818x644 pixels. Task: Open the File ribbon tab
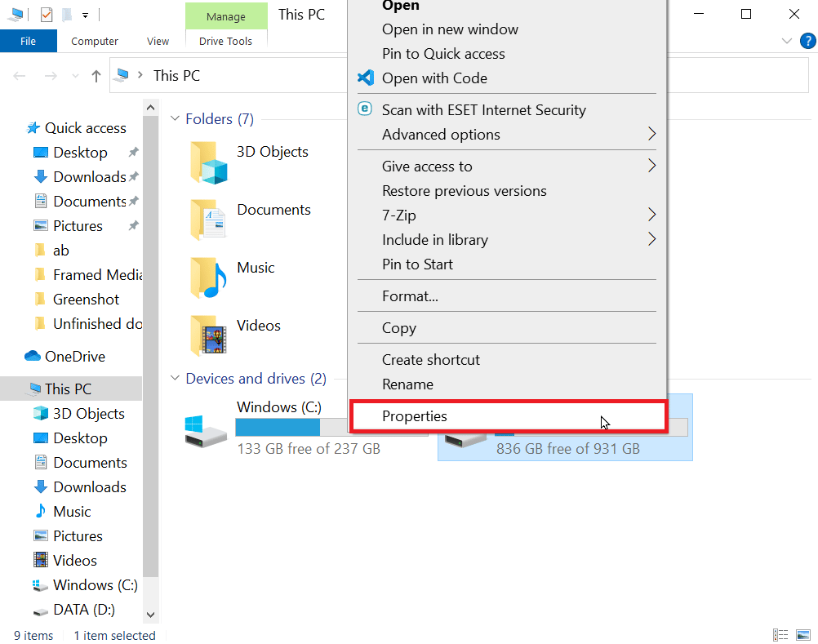point(29,41)
